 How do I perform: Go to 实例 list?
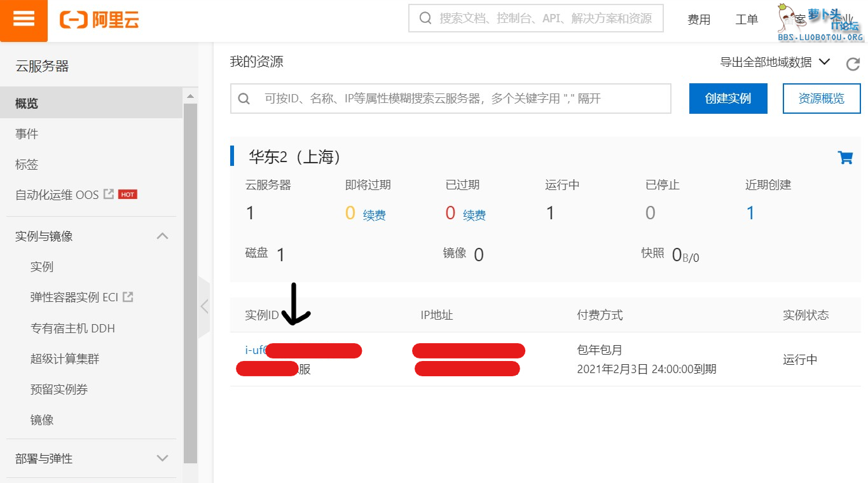42,267
